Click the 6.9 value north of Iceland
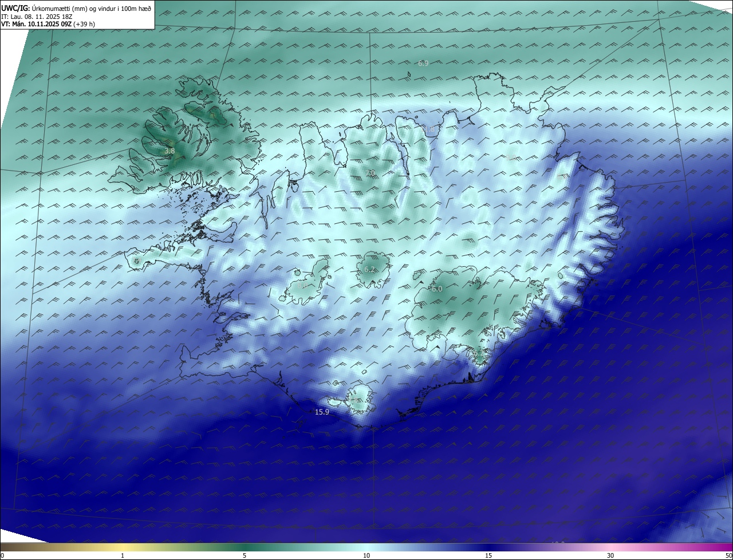 (423, 64)
